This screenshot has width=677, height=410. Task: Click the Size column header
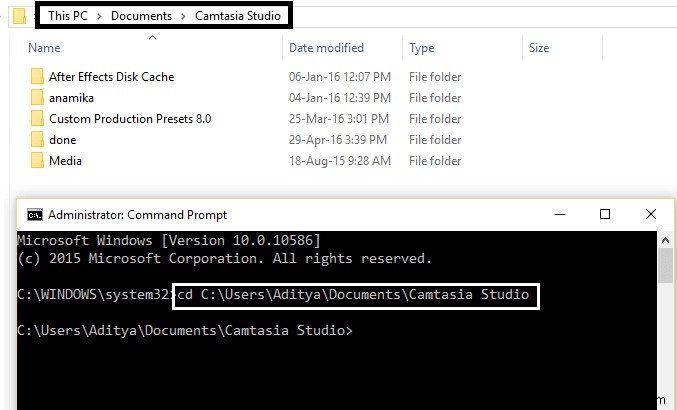(x=539, y=48)
